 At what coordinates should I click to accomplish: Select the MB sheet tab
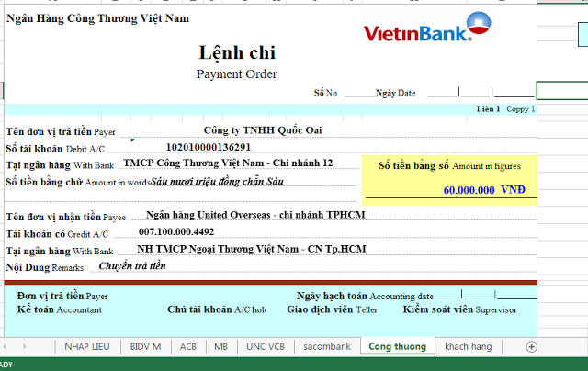coord(220,346)
